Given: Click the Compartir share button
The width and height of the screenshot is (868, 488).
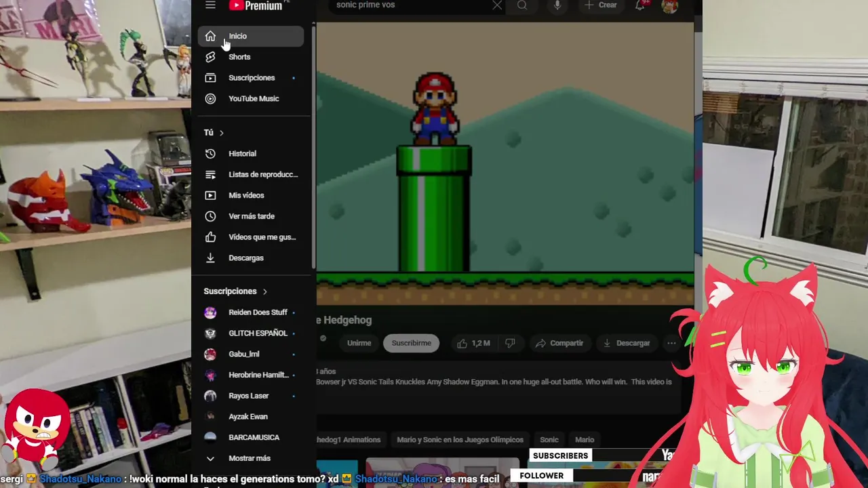Looking at the screenshot, I should tap(559, 344).
